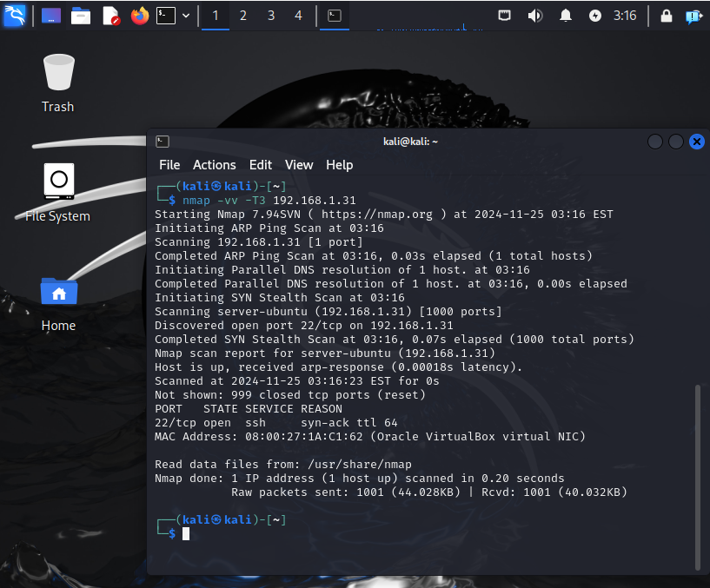Image resolution: width=710 pixels, height=588 pixels.
Task: Show notifications via bell icon
Action: [565, 16]
